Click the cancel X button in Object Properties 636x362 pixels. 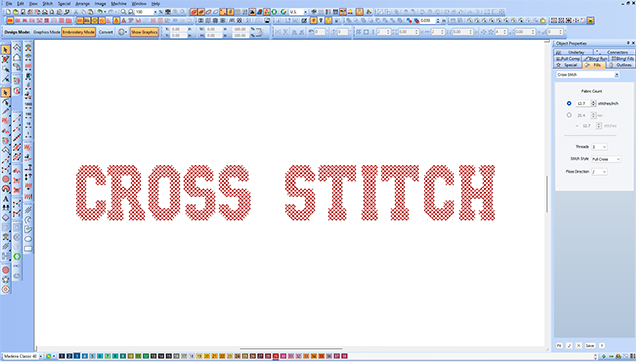point(579,345)
